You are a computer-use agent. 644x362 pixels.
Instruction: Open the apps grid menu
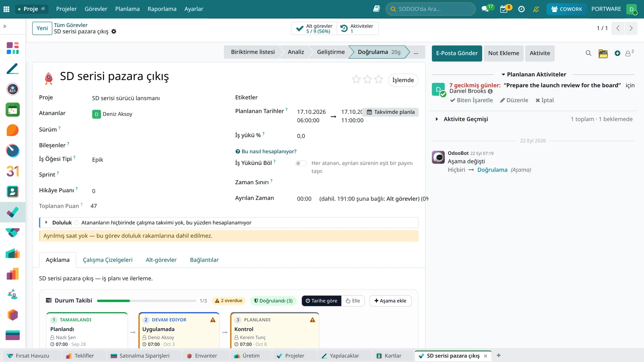tap(6, 9)
